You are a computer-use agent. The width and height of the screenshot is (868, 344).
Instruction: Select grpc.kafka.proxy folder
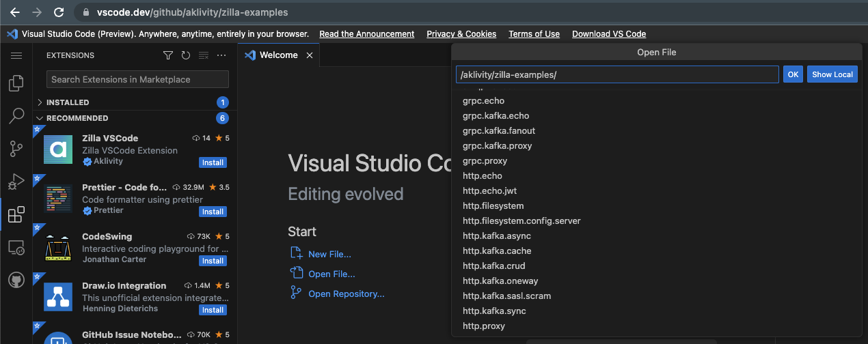click(656, 146)
